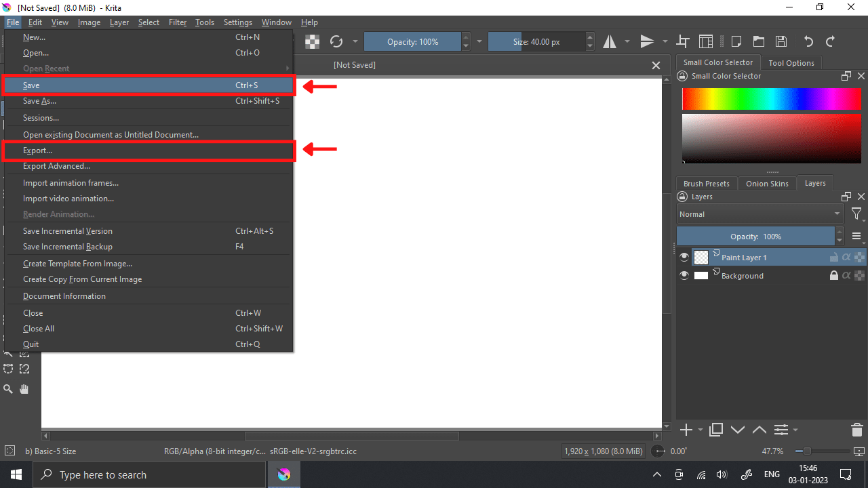Toggle the lock on Layers docker header

tap(683, 197)
